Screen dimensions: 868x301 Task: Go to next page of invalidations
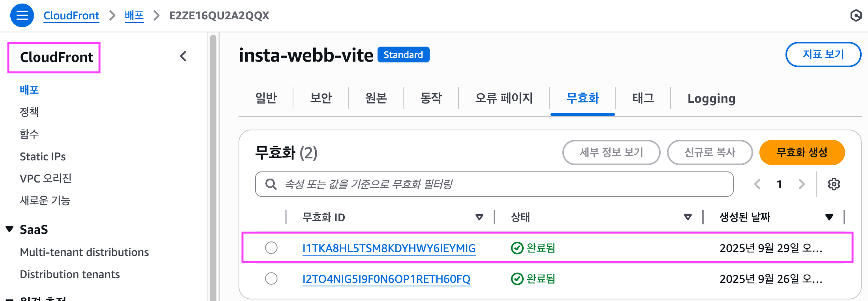tap(801, 184)
